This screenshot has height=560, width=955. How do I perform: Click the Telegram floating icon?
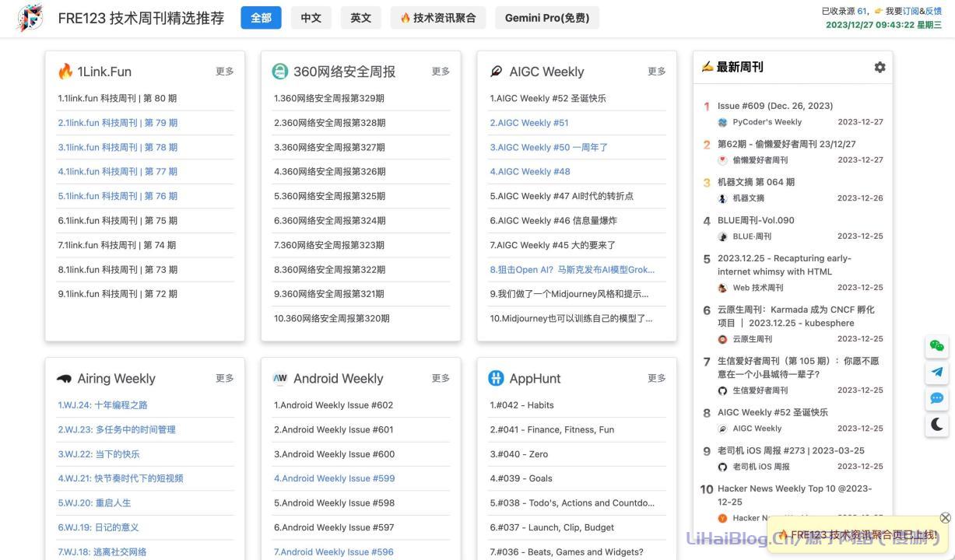[x=937, y=372]
